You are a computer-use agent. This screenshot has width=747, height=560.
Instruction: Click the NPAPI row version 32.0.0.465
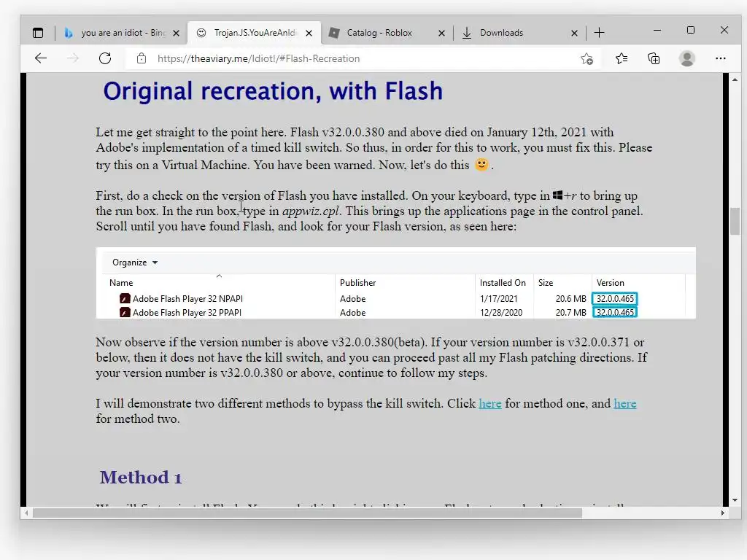[x=615, y=298]
